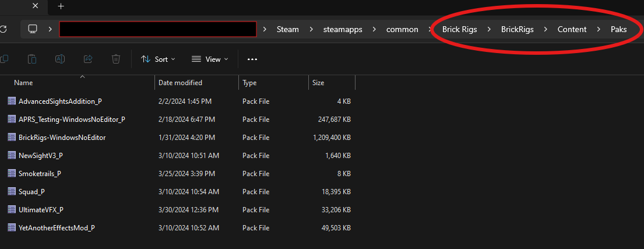Screen dimensions: 644x249
Task: Open the See more ellipsis menu
Action: [252, 59]
